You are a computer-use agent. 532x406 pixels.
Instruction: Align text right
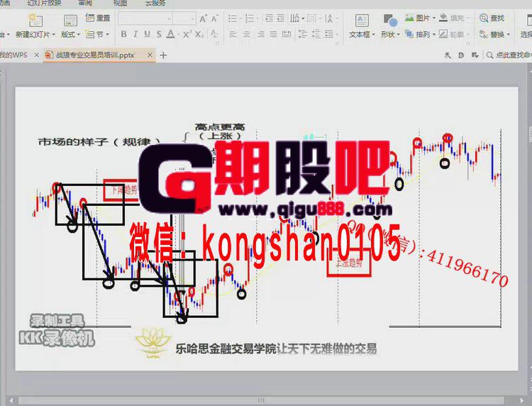(x=260, y=34)
